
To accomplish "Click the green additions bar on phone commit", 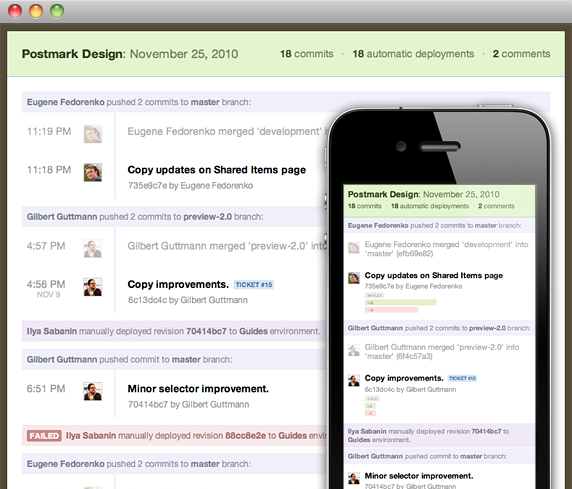I will coord(401,303).
